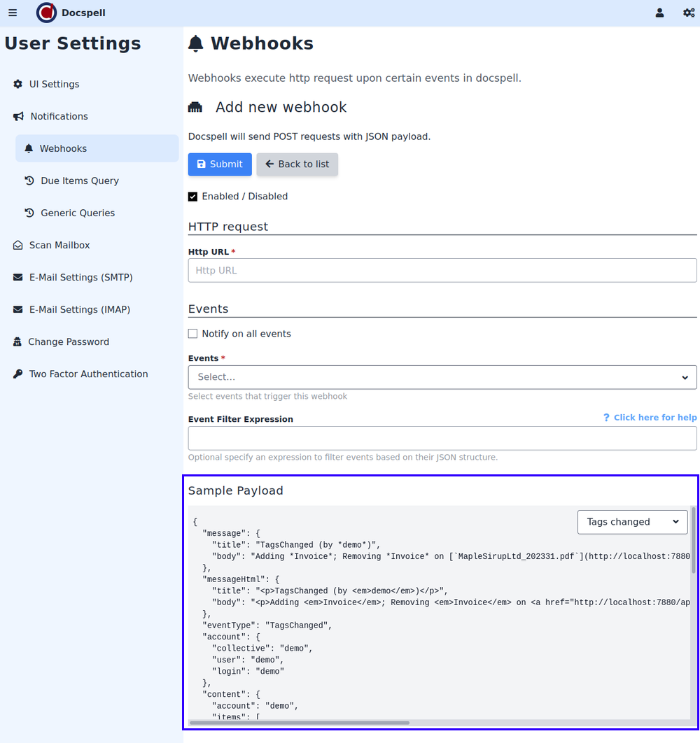Screen dimensions: 700x743
Task: Open the settings cogs icon
Action: pyautogui.click(x=689, y=13)
